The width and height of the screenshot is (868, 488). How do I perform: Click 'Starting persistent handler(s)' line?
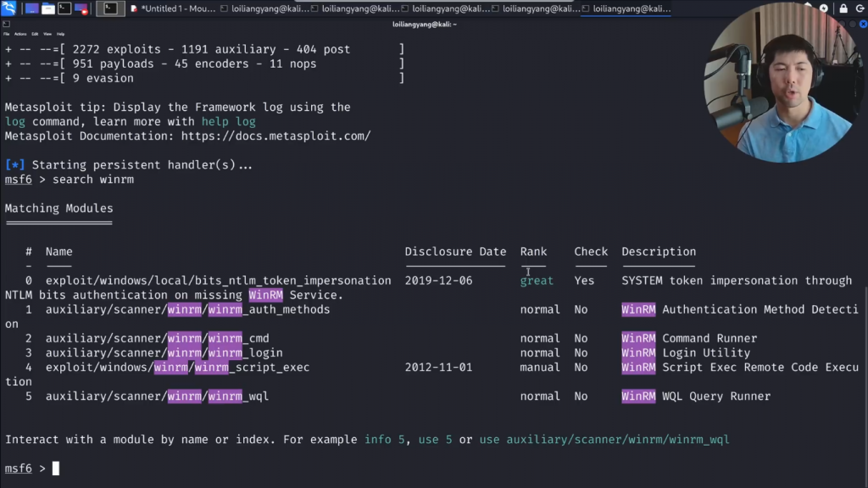tap(129, 165)
